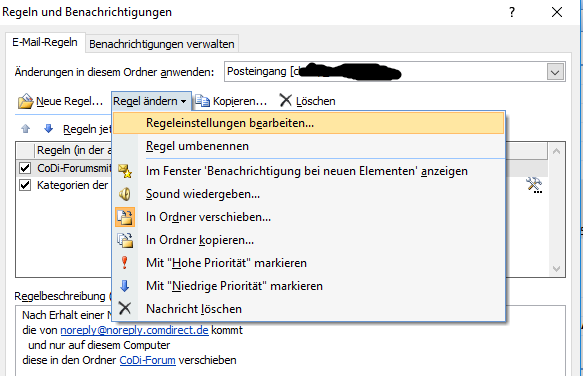The image size is (583, 376).
Task: Click rule list scrollbar down arrow
Action: coord(557,269)
